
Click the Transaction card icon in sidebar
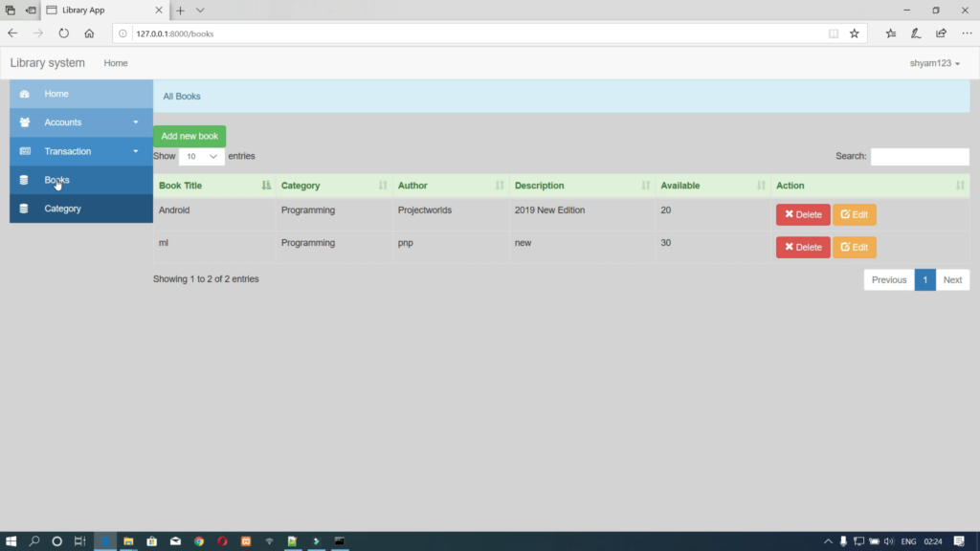tap(25, 151)
